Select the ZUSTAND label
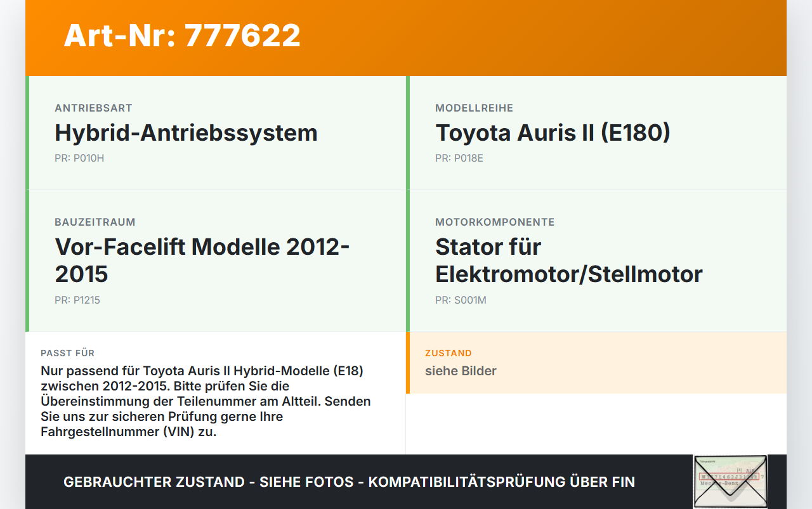 pyautogui.click(x=449, y=353)
